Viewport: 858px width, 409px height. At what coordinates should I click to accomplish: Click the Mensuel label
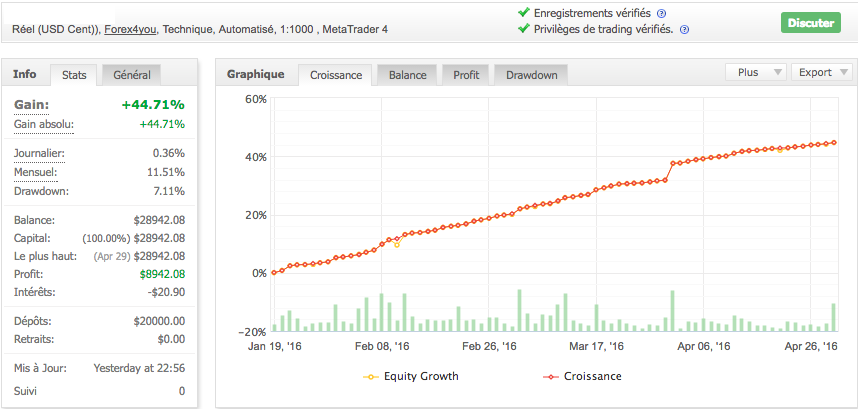[x=35, y=173]
